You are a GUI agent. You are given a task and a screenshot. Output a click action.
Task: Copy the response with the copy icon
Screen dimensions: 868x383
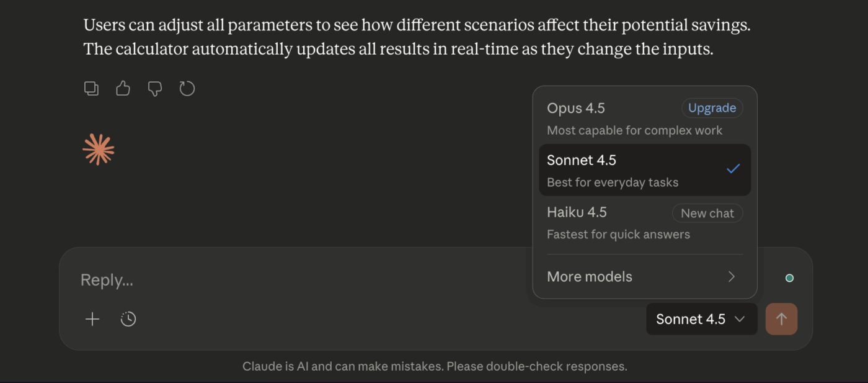(x=91, y=89)
